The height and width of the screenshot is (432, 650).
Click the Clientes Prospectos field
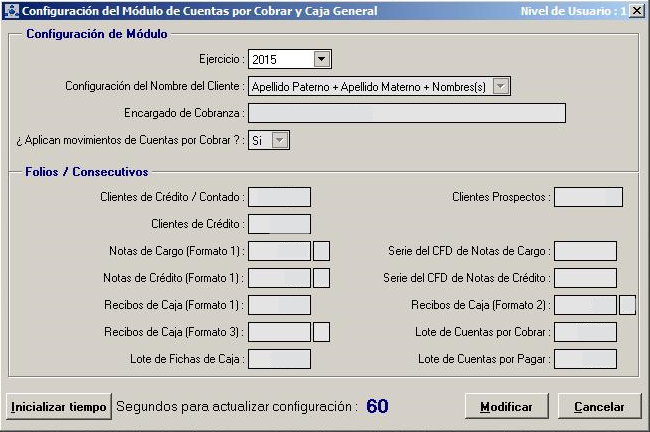point(588,197)
